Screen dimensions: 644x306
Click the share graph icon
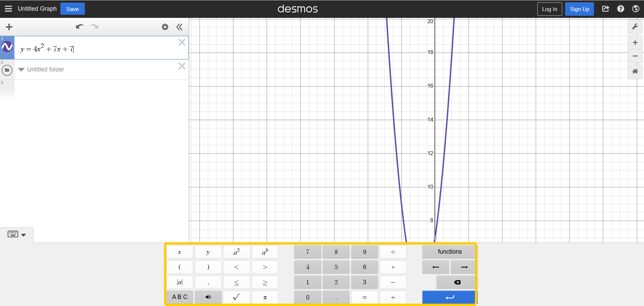pos(605,9)
